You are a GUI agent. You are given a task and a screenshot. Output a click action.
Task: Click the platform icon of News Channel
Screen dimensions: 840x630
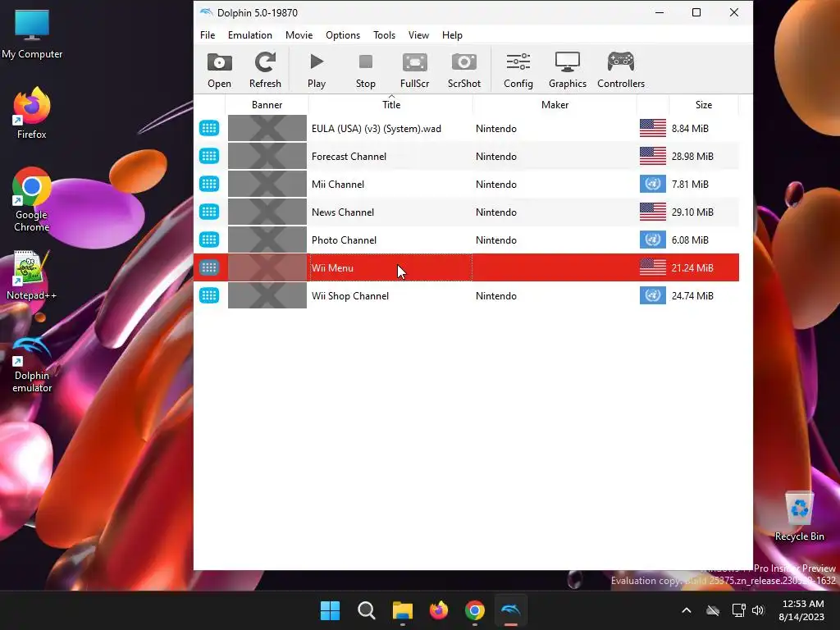click(209, 212)
